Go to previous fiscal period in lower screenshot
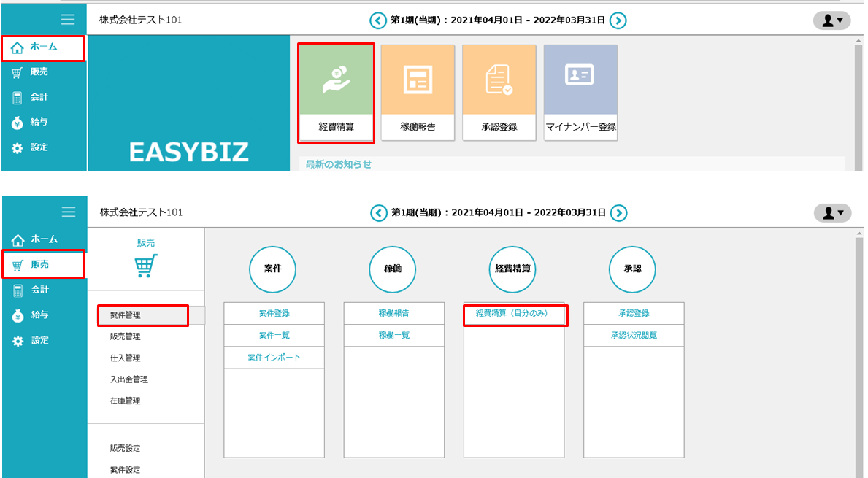This screenshot has width=868, height=478. (378, 213)
